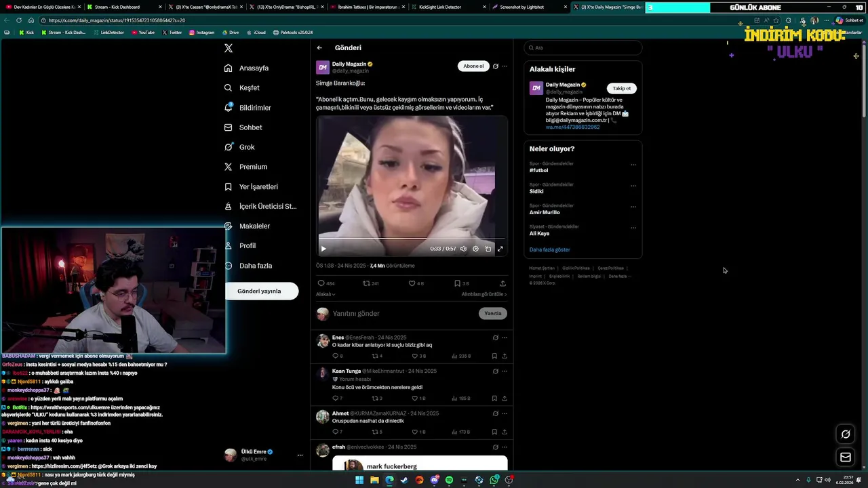Open more options on Ahmet's reply
The width and height of the screenshot is (868, 488).
point(505,413)
